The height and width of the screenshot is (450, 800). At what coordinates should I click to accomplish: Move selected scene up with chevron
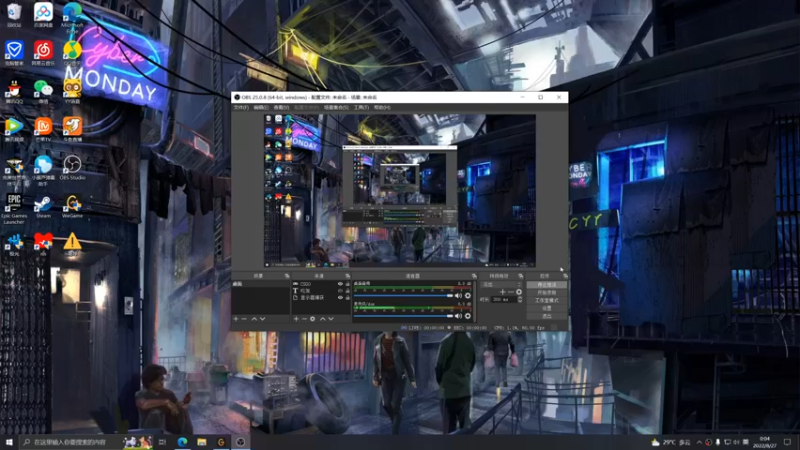click(x=254, y=319)
